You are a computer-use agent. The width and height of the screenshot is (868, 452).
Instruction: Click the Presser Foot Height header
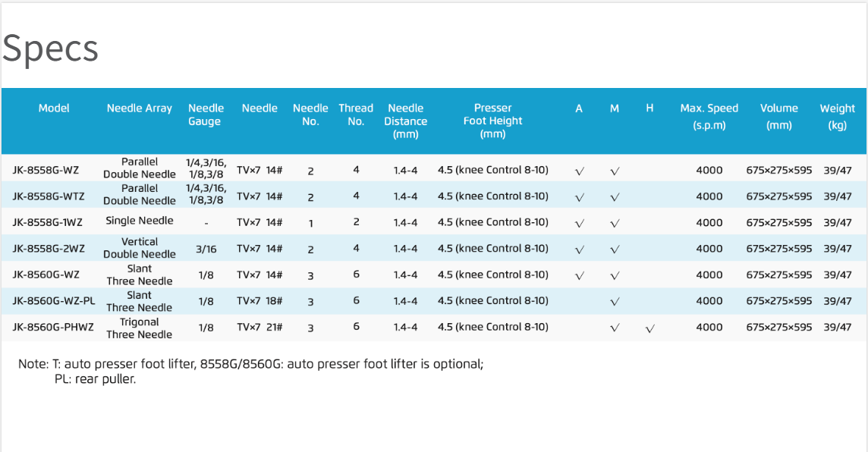tap(492, 121)
